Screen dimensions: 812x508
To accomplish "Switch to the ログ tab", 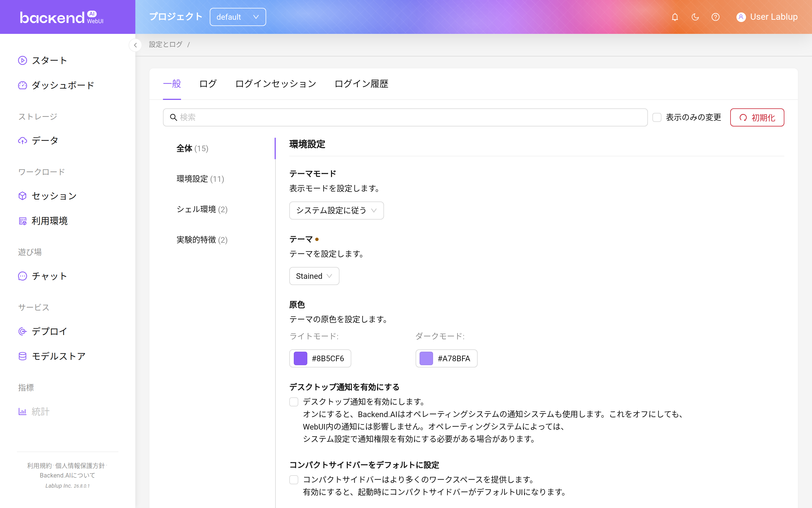I will pyautogui.click(x=208, y=84).
